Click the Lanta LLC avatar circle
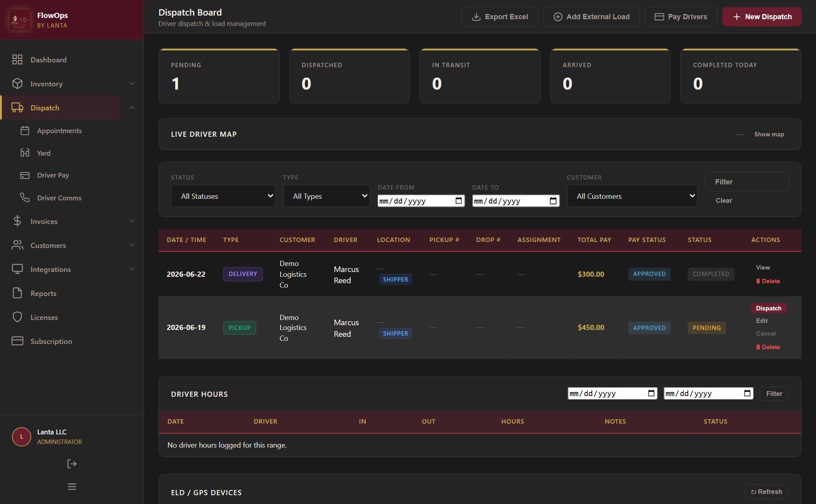 (22, 437)
